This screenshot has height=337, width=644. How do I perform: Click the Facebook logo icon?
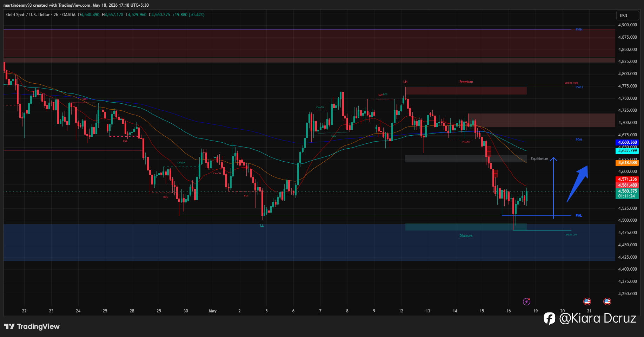pyautogui.click(x=549, y=318)
